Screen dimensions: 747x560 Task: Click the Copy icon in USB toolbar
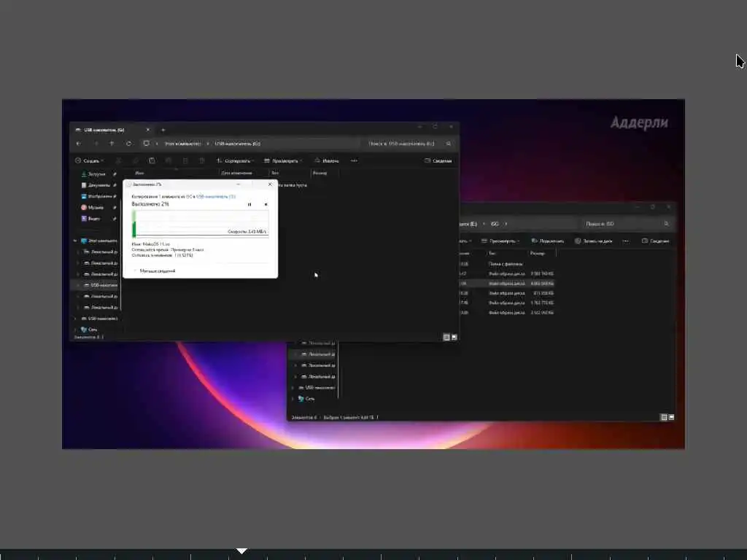pyautogui.click(x=135, y=161)
